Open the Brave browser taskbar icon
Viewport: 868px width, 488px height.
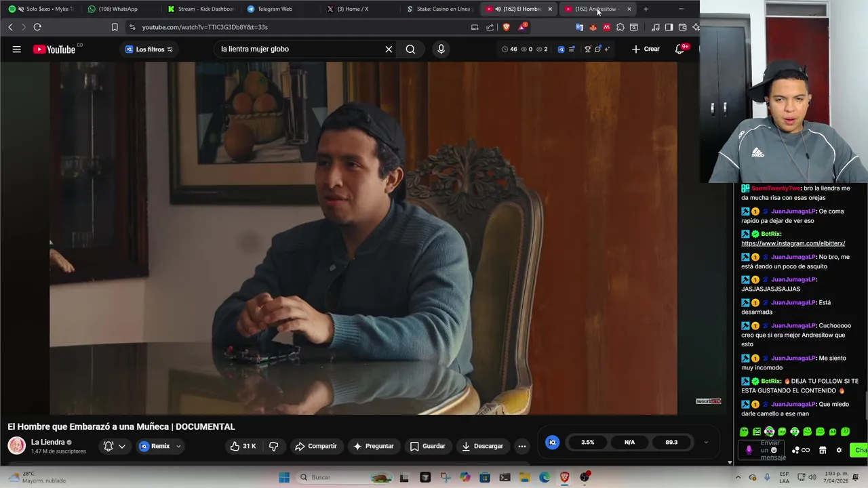(x=564, y=477)
